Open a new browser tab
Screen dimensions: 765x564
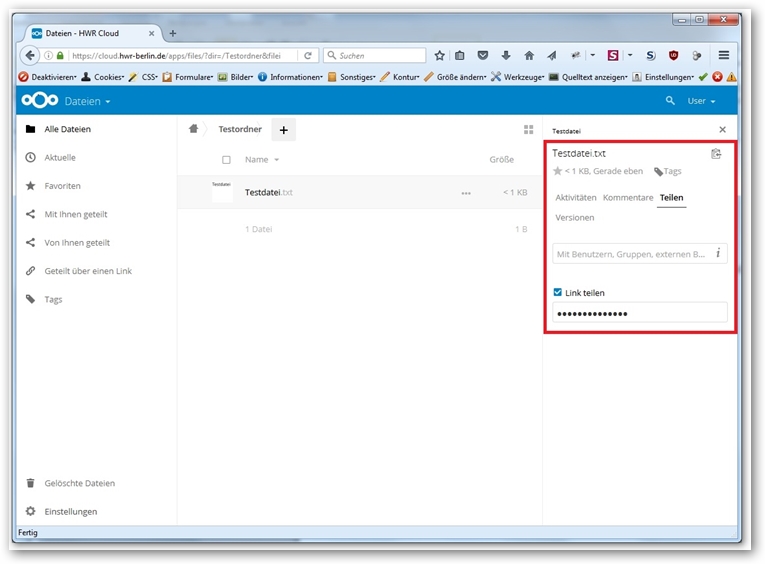(173, 33)
